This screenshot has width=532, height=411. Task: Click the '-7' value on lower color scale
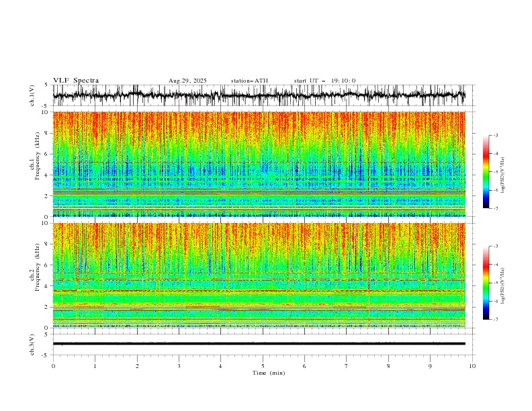496,320
